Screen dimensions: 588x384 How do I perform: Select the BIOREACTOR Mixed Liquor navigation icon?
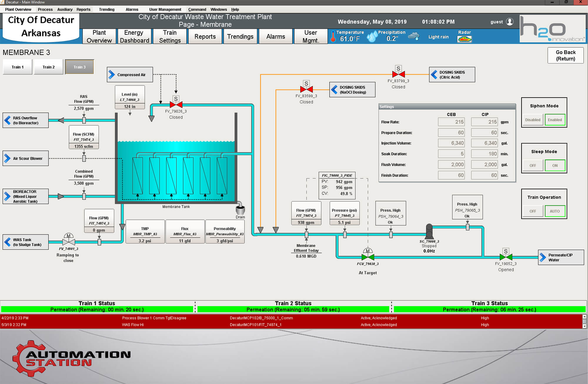point(7,196)
